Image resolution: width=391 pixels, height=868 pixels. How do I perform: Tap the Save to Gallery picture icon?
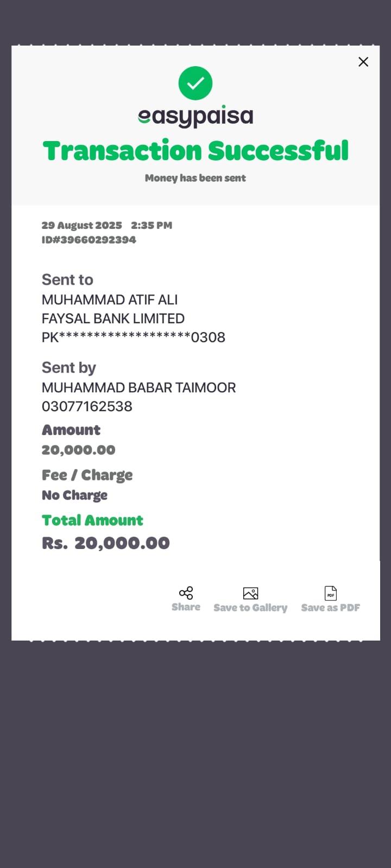click(x=250, y=593)
